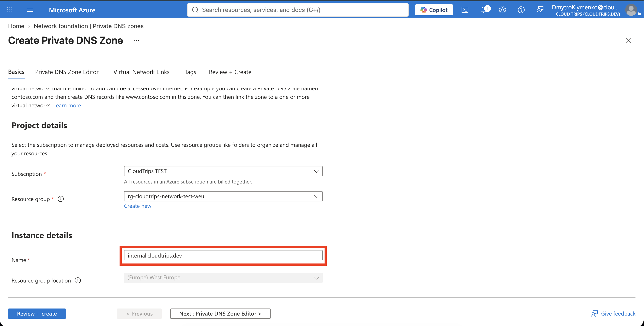
Task: Open the Learn more link
Action: [67, 105]
